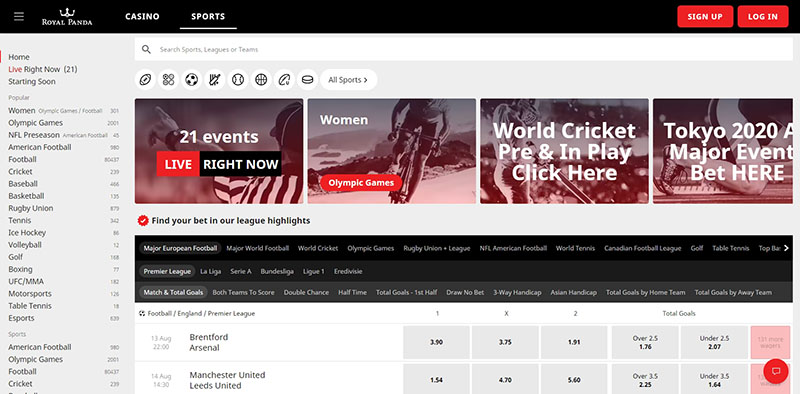Click the red Olympic Games pill button
Image resolution: width=800 pixels, height=394 pixels.
click(361, 183)
